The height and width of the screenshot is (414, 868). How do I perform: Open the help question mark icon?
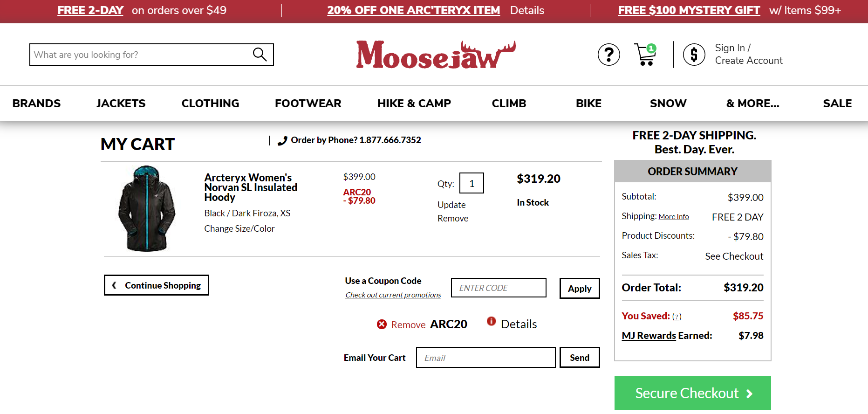[x=608, y=55]
